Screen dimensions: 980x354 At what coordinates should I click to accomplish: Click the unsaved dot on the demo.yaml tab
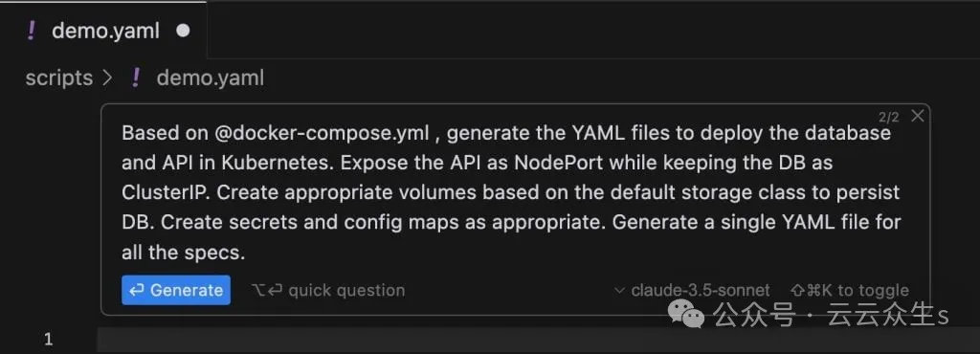183,31
